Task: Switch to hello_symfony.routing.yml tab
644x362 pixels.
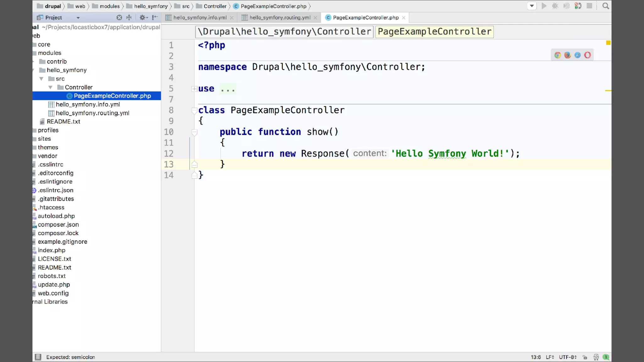Action: click(x=280, y=18)
